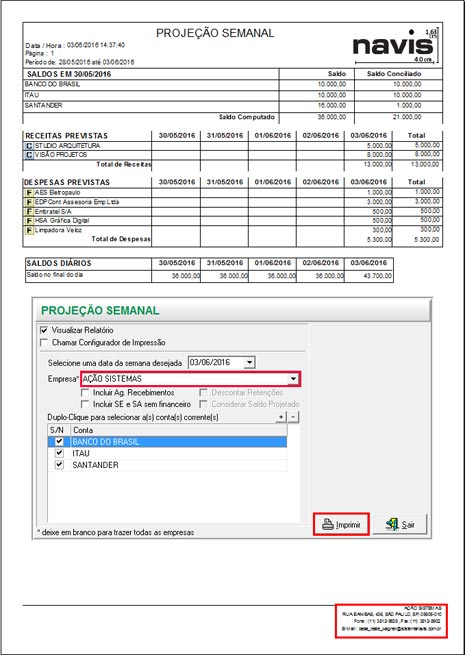Toggle Considerar Saldo Projetado checkbox
The height and width of the screenshot is (657, 466).
click(x=204, y=405)
